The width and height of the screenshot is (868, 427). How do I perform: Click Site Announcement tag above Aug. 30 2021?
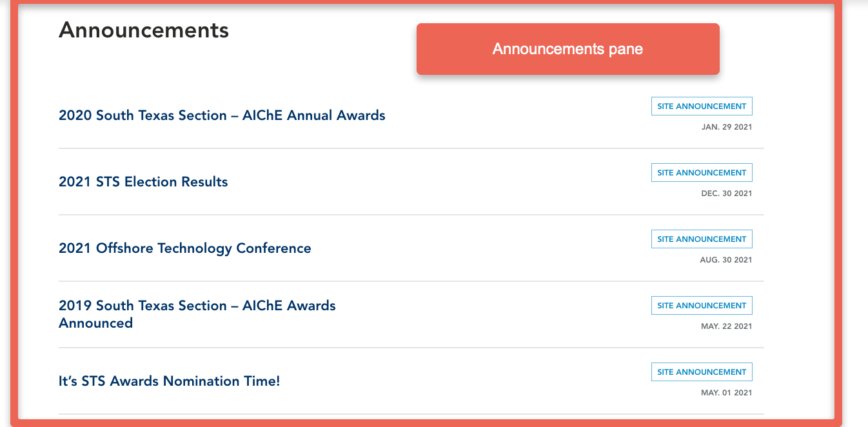point(702,239)
